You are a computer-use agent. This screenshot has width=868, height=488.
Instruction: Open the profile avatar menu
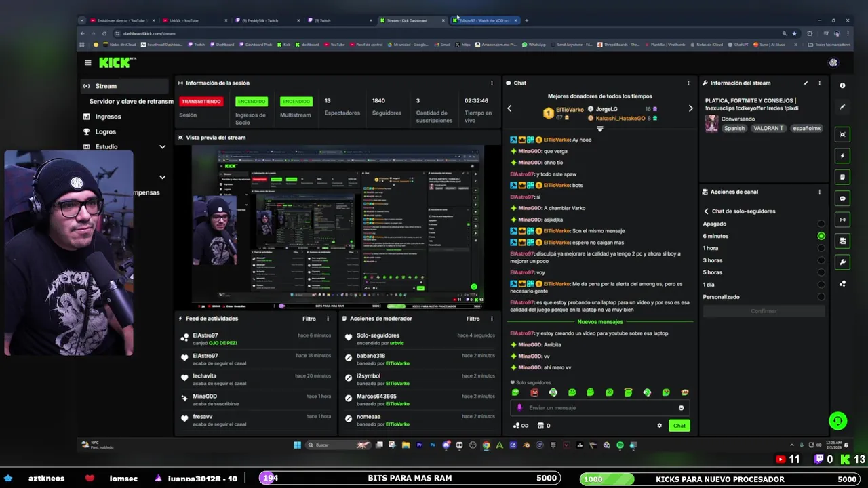click(833, 62)
